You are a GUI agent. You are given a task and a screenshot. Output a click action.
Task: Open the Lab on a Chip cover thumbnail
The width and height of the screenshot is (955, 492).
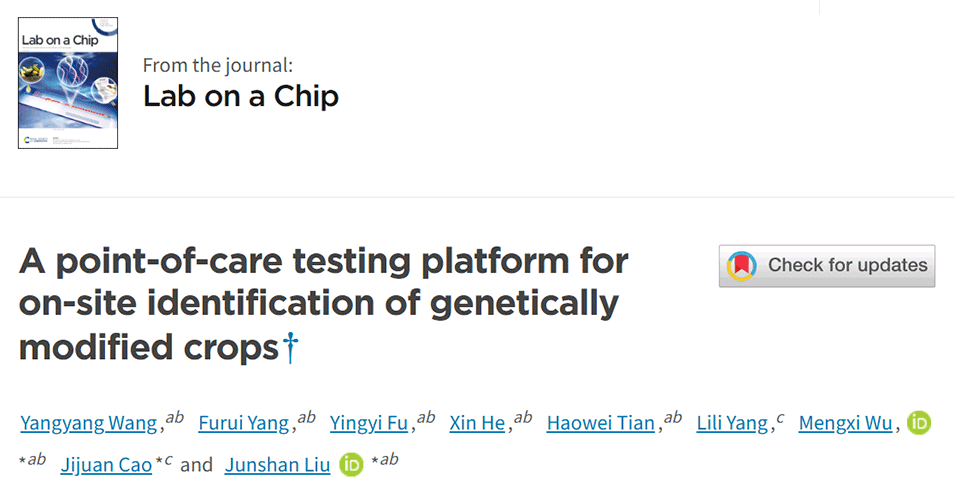[x=68, y=82]
